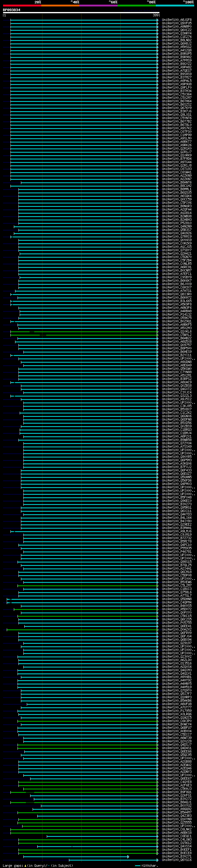Select hit label UniRef100_B6T7B2
The image size is (197, 868).
click(177, 121)
